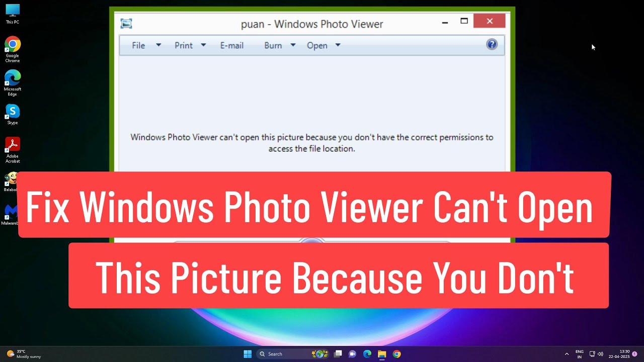Open Google Chrome from the taskbar
The image size is (644, 362).
point(396,354)
